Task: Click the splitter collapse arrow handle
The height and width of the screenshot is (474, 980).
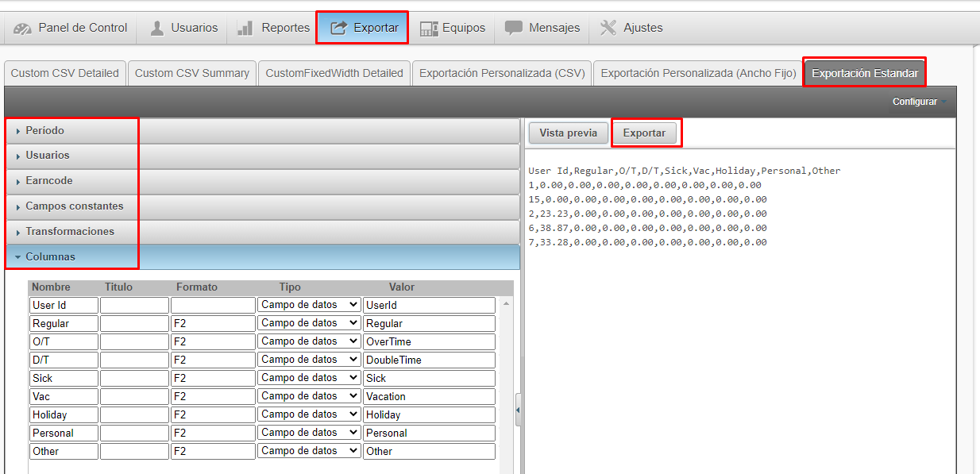Action: coord(518,410)
